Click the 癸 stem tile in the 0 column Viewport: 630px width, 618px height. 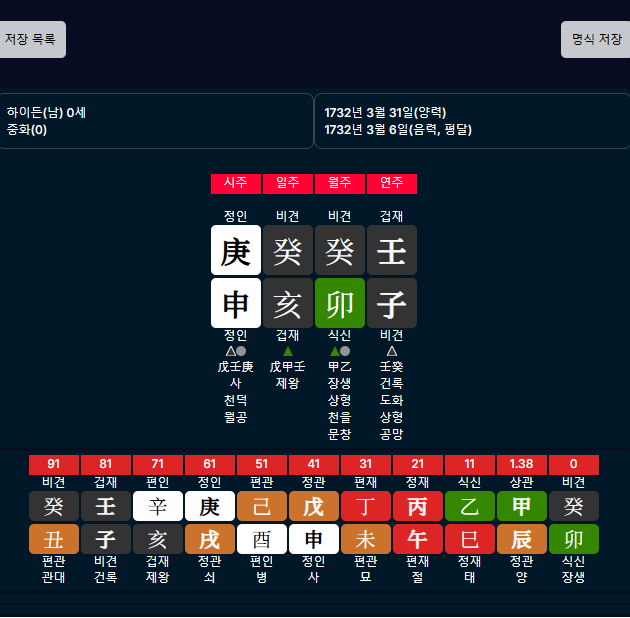click(x=574, y=506)
